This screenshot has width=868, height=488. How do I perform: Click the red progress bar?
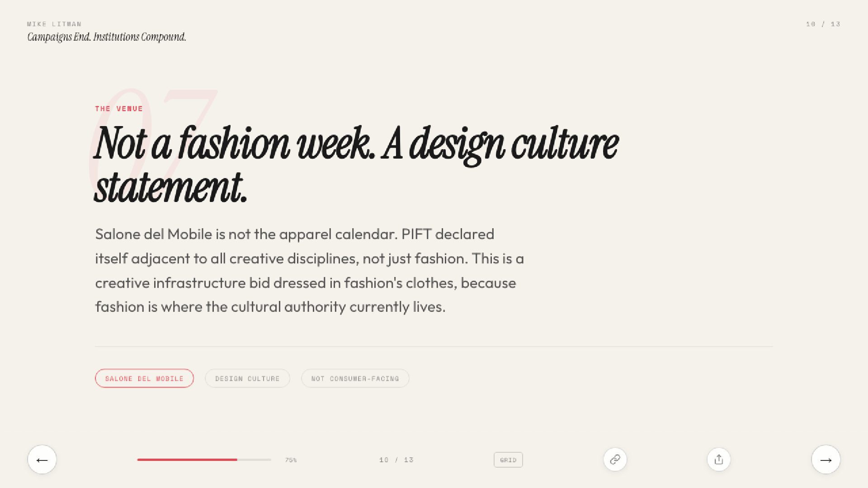click(x=187, y=460)
